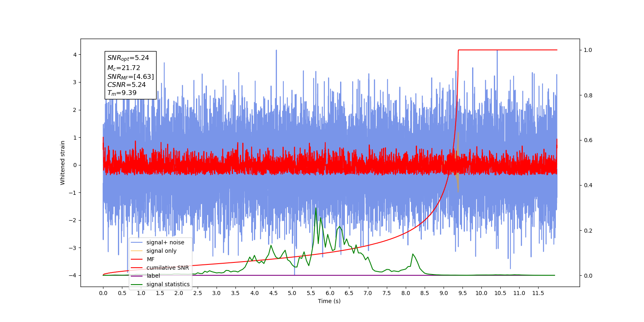
Task: Click the 0.0 tick on the time axis
Action: click(103, 293)
